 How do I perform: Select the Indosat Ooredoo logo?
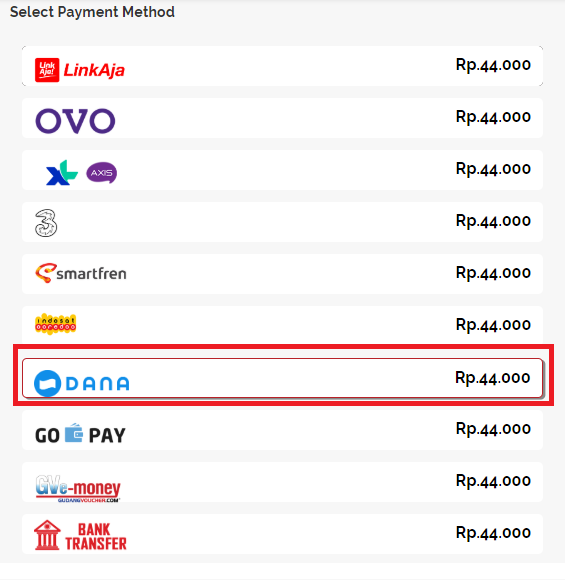pyautogui.click(x=56, y=324)
